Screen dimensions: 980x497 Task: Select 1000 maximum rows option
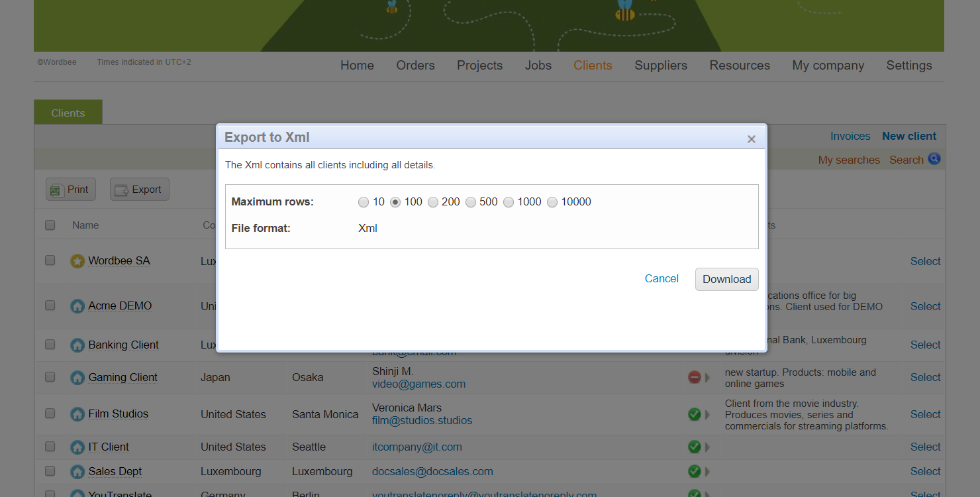509,202
